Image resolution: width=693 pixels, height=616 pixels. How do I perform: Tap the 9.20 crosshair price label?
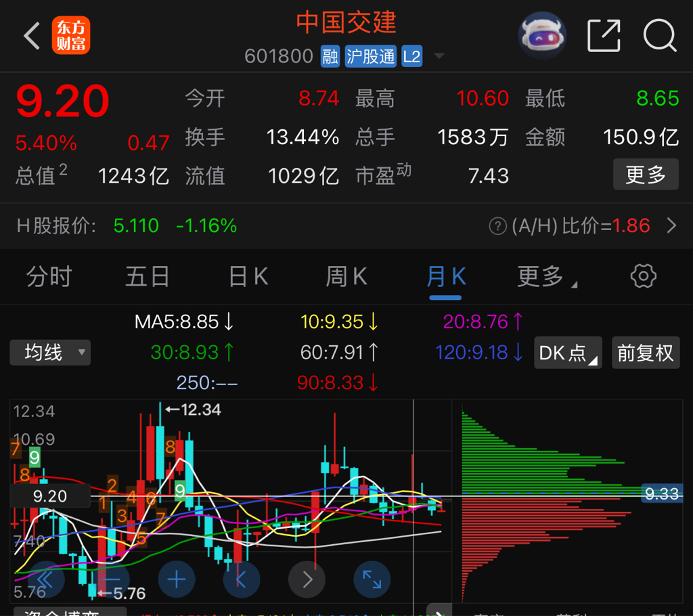(50, 496)
